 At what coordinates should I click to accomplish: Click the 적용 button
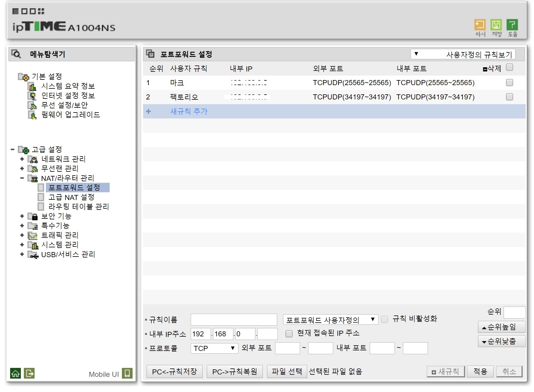(480, 371)
